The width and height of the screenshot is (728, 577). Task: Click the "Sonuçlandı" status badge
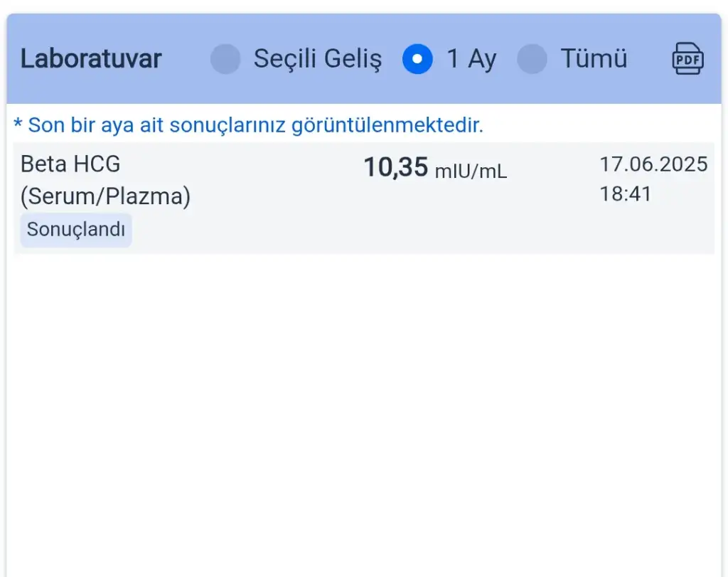[x=76, y=230]
